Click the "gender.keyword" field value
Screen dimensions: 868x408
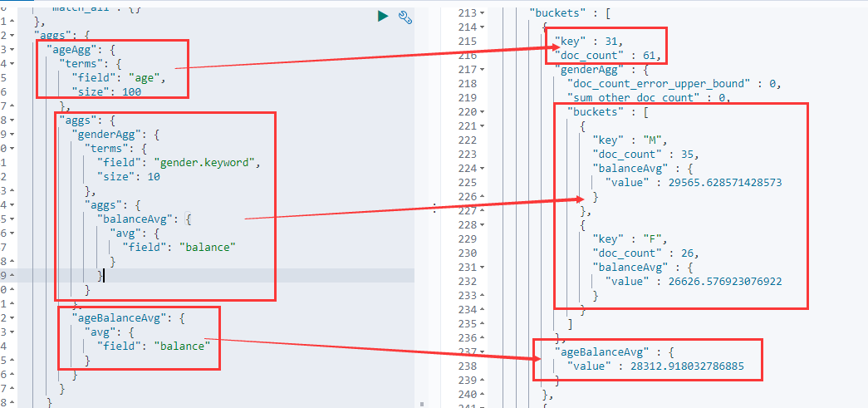[x=206, y=163]
